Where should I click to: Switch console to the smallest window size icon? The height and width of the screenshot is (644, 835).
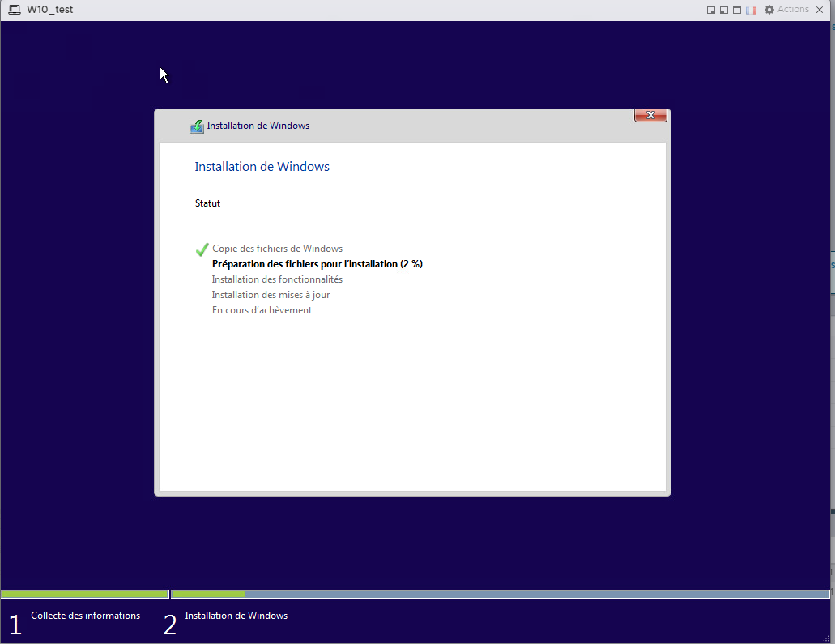(x=711, y=10)
